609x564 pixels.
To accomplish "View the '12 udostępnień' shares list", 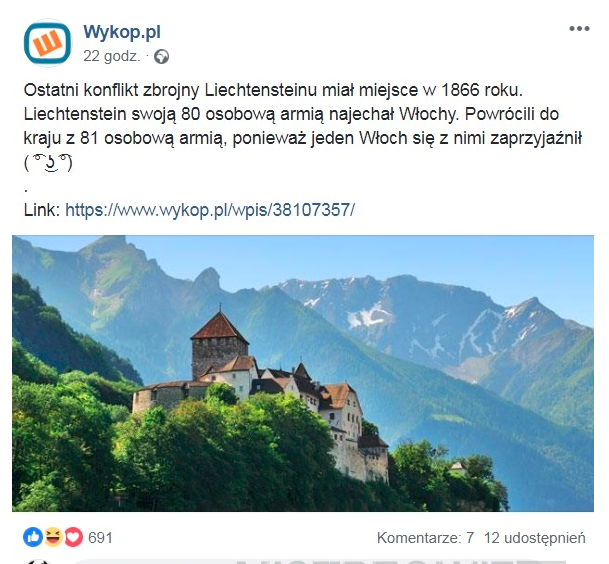I will pyautogui.click(x=535, y=538).
